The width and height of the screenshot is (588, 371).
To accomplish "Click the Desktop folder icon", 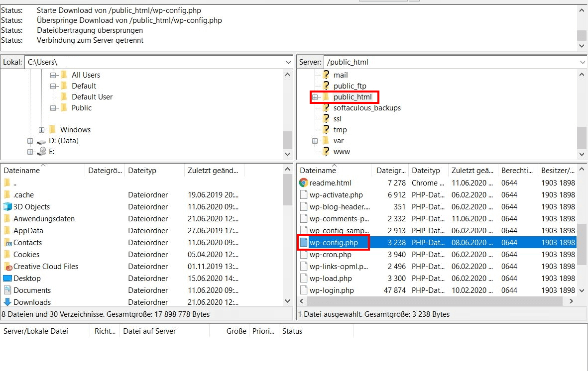I will [x=7, y=278].
